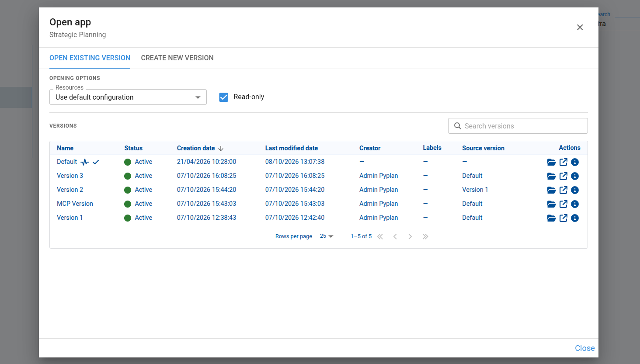This screenshot has width=640, height=364.
Task: Open MCP Version in new tab icon
Action: coord(563,204)
